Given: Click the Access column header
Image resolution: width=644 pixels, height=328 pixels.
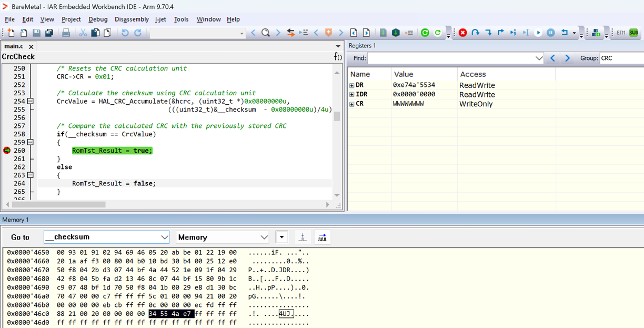Looking at the screenshot, I should 506,74.
